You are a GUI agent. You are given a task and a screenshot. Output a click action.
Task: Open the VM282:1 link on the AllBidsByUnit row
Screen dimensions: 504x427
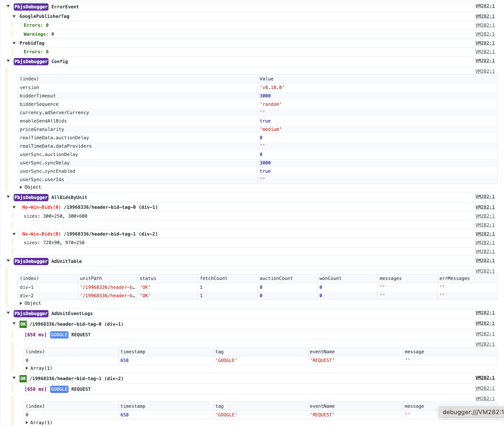485,196
